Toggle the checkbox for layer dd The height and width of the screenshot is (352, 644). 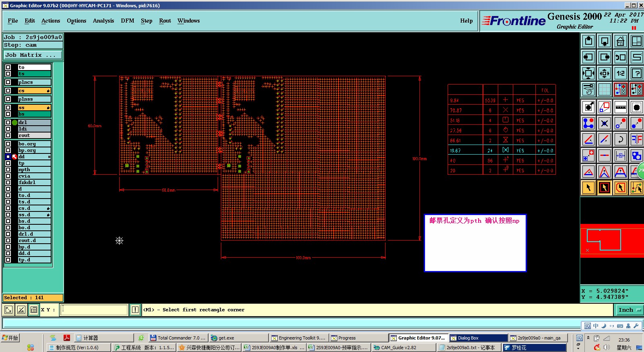8,157
